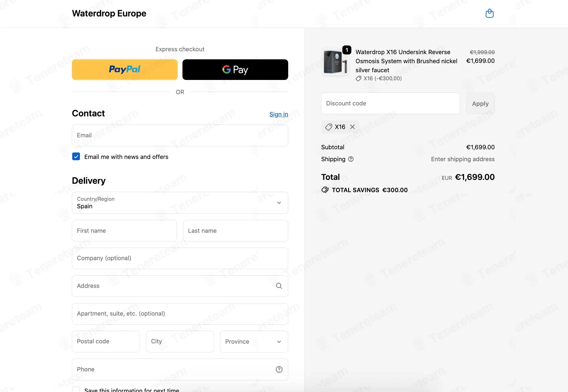
Task: Click the Sign in link
Action: pos(279,114)
